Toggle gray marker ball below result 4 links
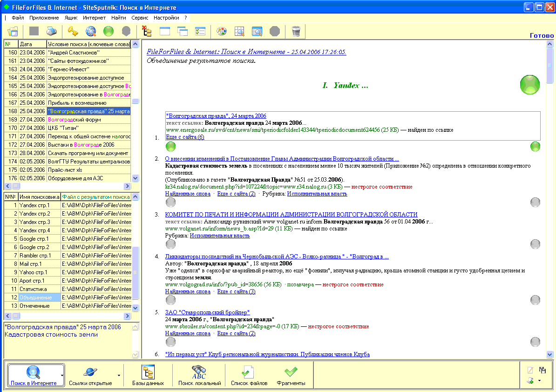556x392 pixels. (170, 300)
